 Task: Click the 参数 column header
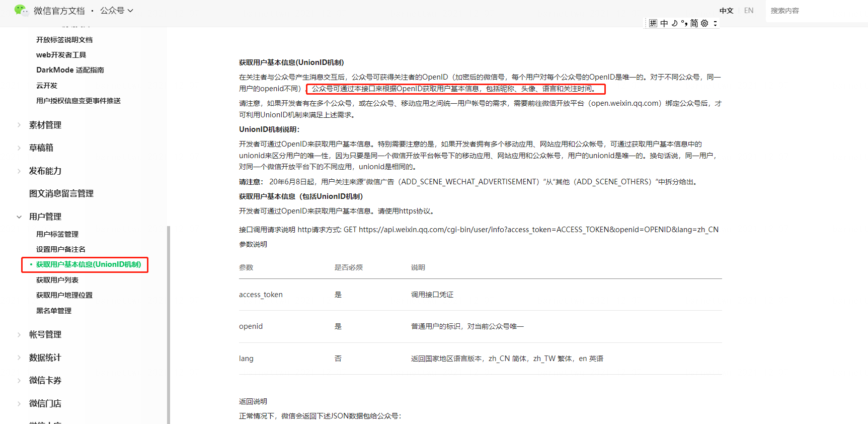tap(246, 267)
